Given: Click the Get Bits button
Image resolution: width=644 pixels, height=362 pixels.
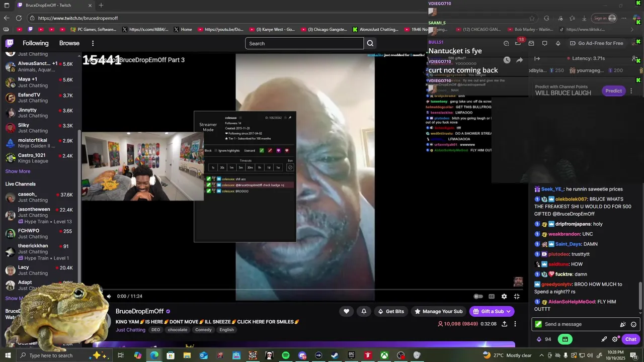Looking at the screenshot, I should 391,312.
